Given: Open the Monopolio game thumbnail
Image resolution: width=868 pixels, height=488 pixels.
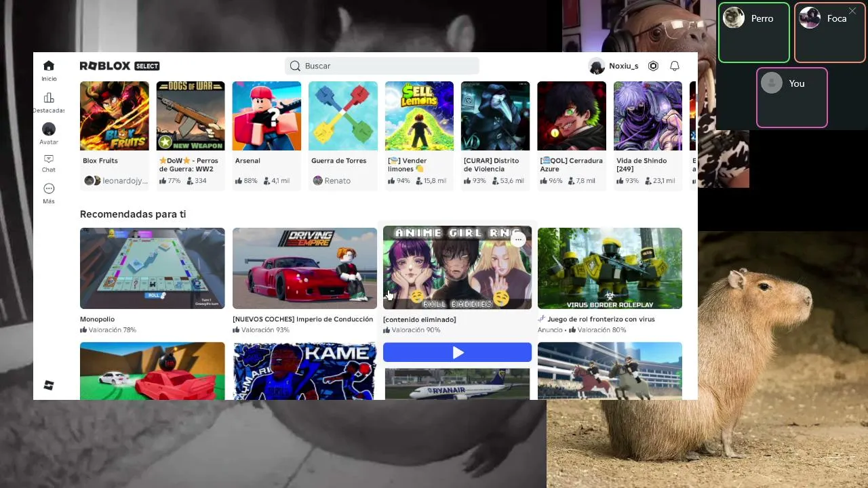Looking at the screenshot, I should [x=152, y=268].
